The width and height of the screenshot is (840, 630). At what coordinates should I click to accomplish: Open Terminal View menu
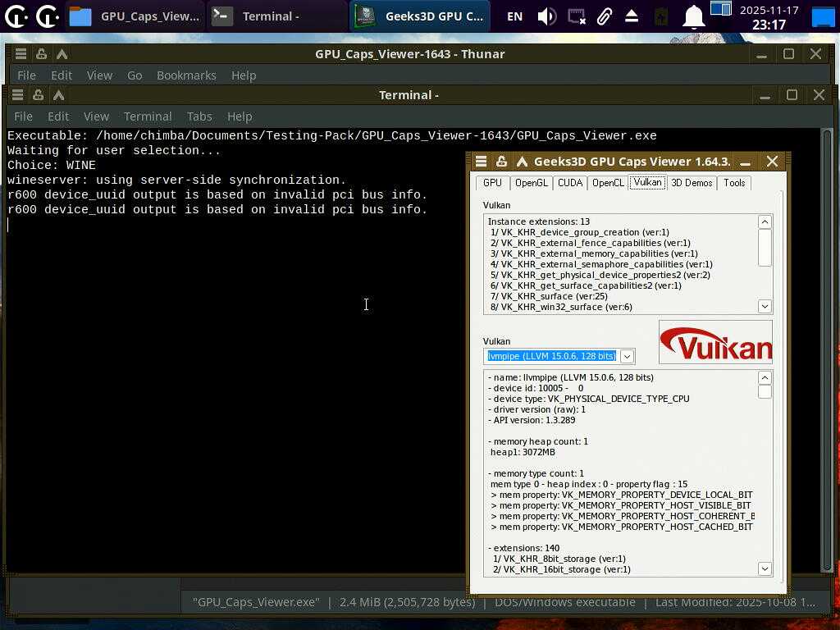(x=96, y=116)
